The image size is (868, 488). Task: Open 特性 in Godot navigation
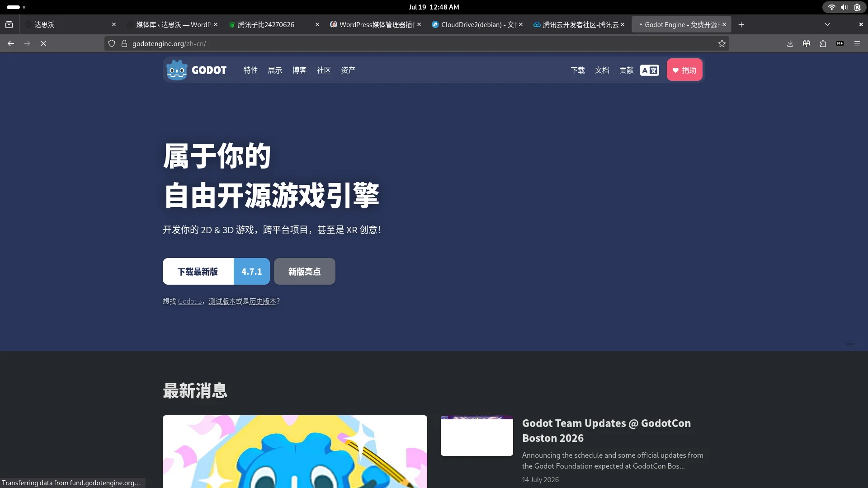click(250, 70)
